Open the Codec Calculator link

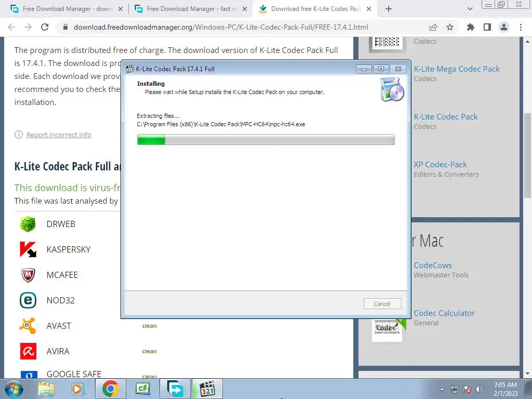tap(444, 313)
